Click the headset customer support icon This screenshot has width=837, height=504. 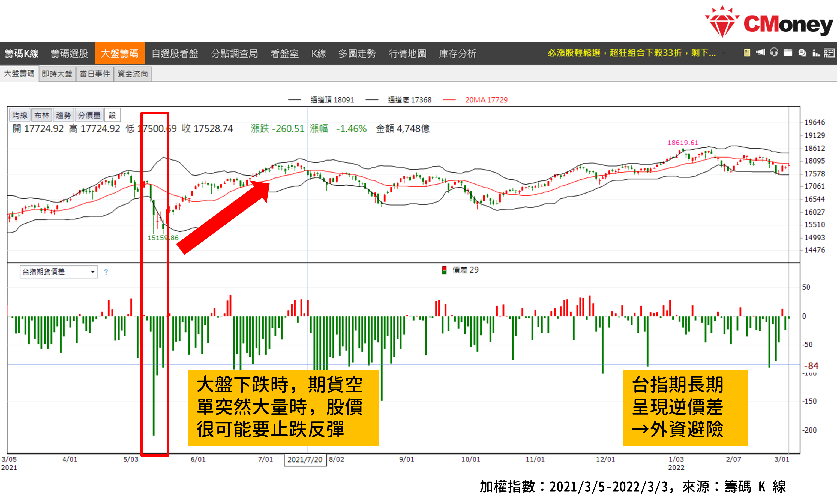coord(774,53)
